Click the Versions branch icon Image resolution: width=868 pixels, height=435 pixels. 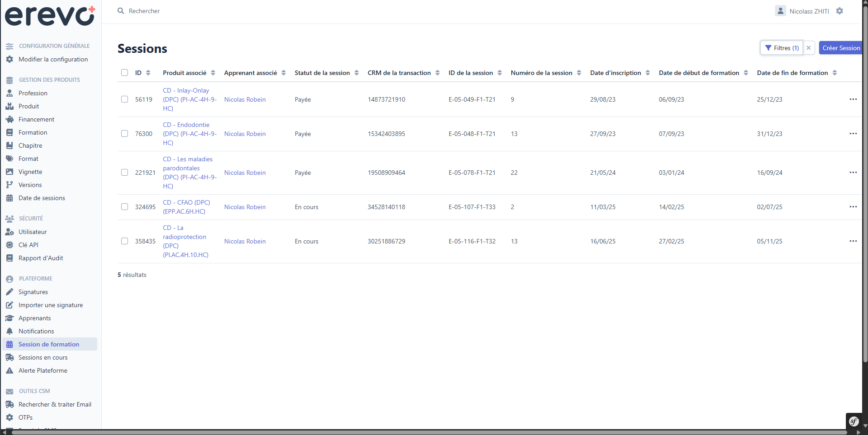click(9, 185)
